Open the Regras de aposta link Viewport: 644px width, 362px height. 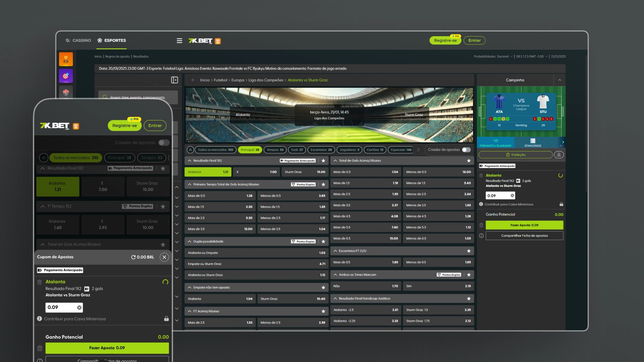pyautogui.click(x=117, y=57)
